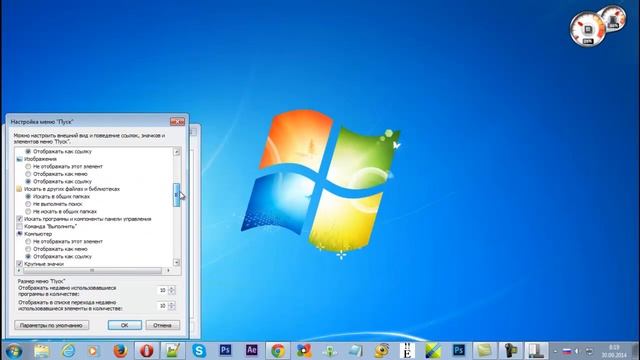
Task: Launch Internet Explorer from the taskbar
Action: 68,351
